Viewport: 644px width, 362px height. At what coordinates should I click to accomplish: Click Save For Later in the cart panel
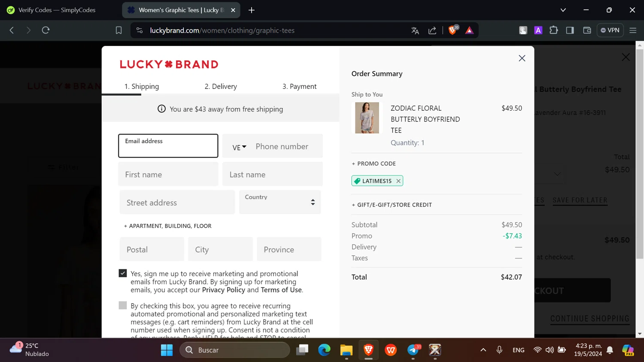coord(580,200)
